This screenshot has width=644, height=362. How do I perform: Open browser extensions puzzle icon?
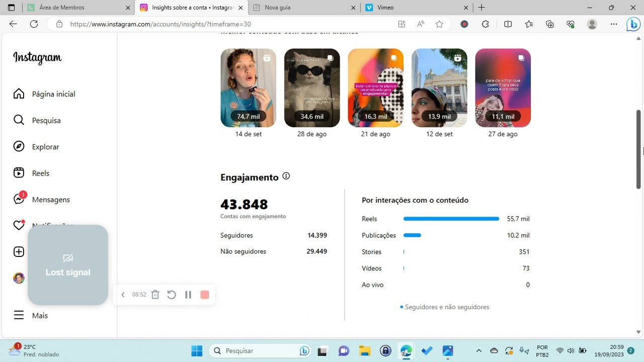(x=486, y=24)
